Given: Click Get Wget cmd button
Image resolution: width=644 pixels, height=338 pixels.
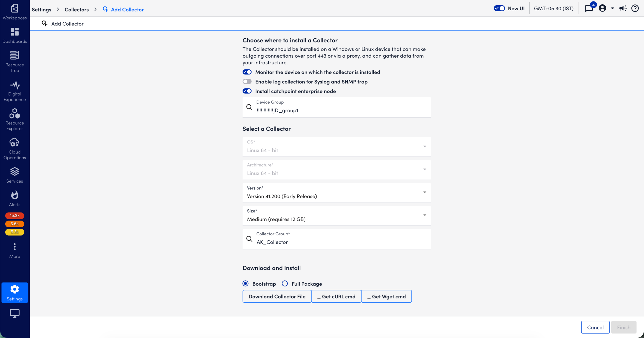Looking at the screenshot, I should [x=386, y=297].
